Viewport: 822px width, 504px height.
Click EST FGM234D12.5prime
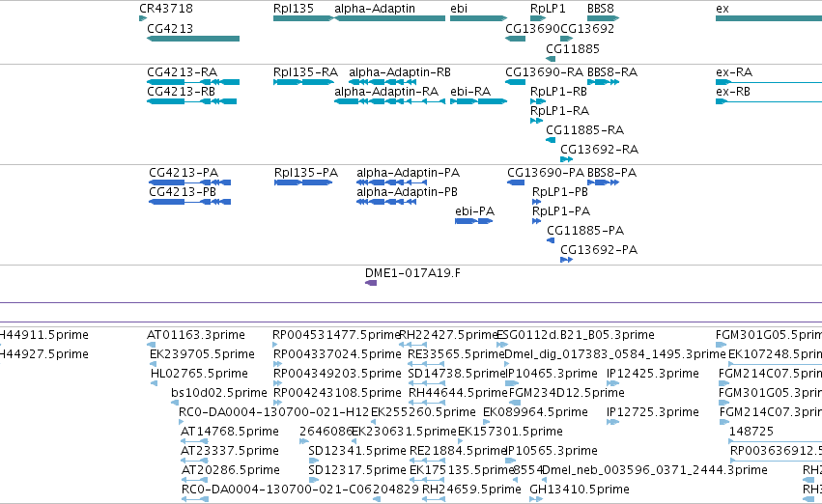coord(515,404)
